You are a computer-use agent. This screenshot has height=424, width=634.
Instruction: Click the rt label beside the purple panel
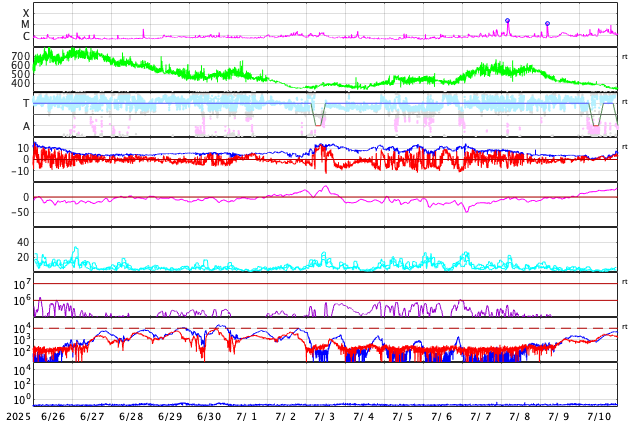(625, 282)
